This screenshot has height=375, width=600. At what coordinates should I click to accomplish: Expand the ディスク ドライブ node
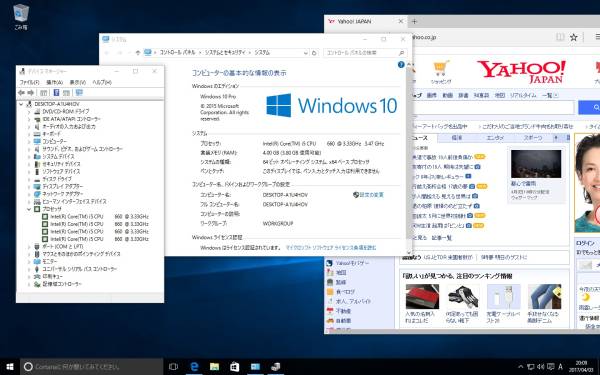(29, 179)
